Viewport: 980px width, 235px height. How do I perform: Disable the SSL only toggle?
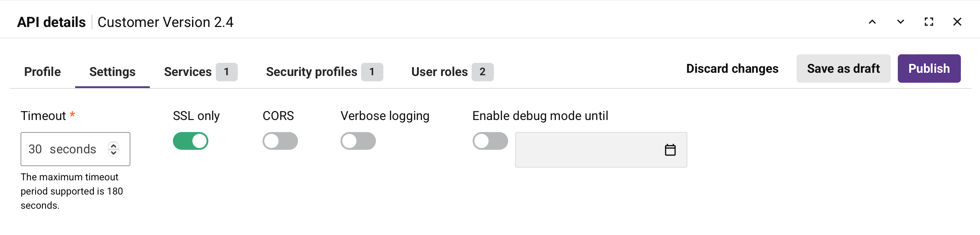[191, 141]
